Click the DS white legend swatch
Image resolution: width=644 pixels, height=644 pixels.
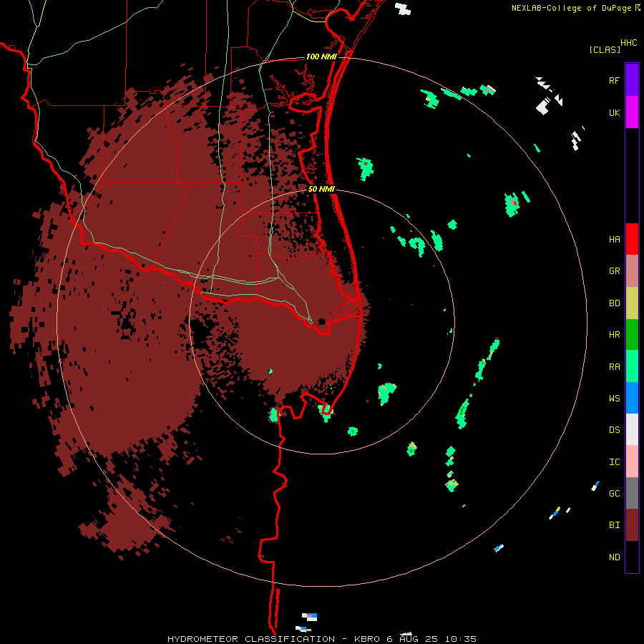(x=632, y=429)
